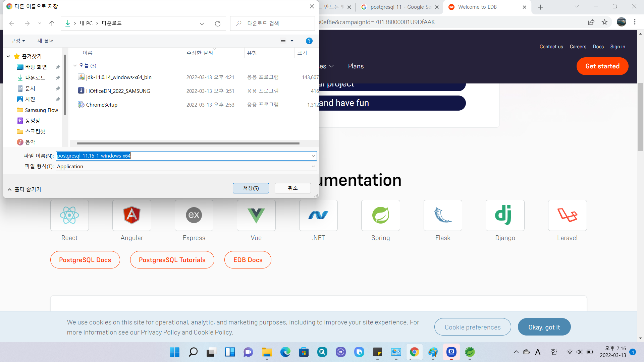
Task: Open the 파일 형식 Application dropdown
Action: (313, 167)
